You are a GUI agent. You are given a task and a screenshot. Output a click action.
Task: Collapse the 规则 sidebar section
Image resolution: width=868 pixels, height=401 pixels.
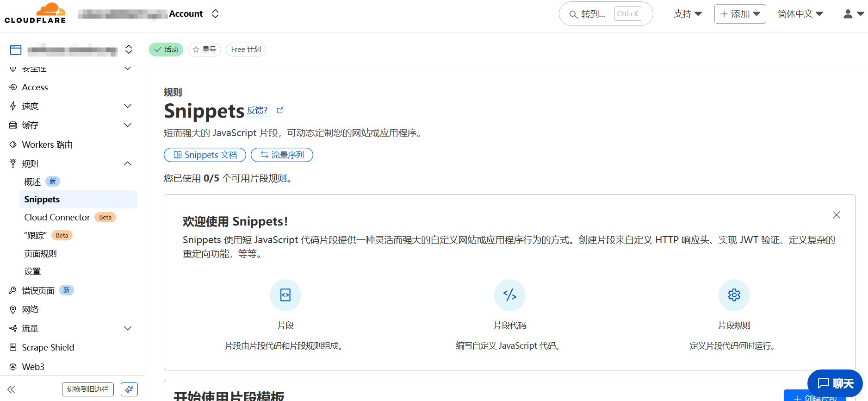coord(128,163)
